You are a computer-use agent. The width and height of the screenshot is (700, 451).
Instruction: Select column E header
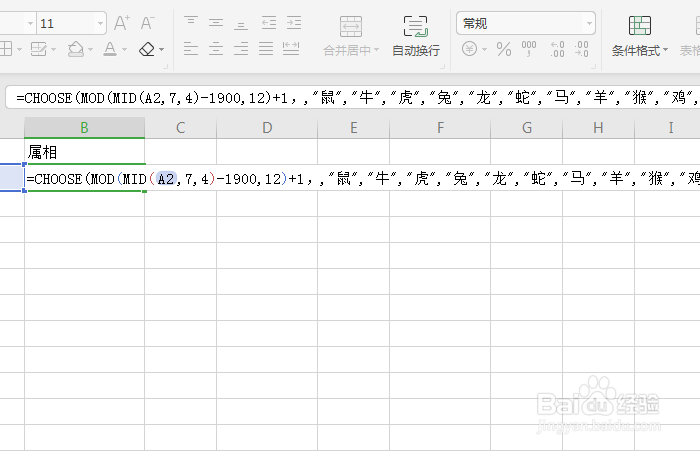[x=354, y=128]
